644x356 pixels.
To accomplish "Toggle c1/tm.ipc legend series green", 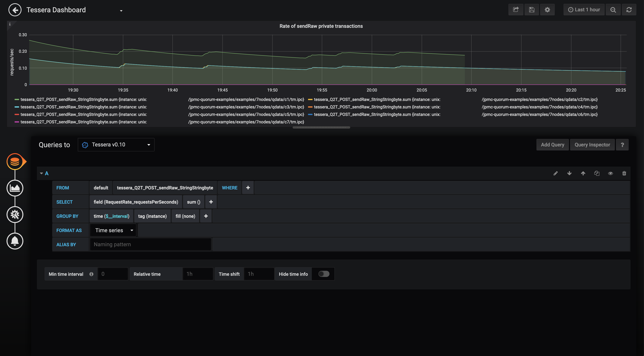I will (160, 99).
